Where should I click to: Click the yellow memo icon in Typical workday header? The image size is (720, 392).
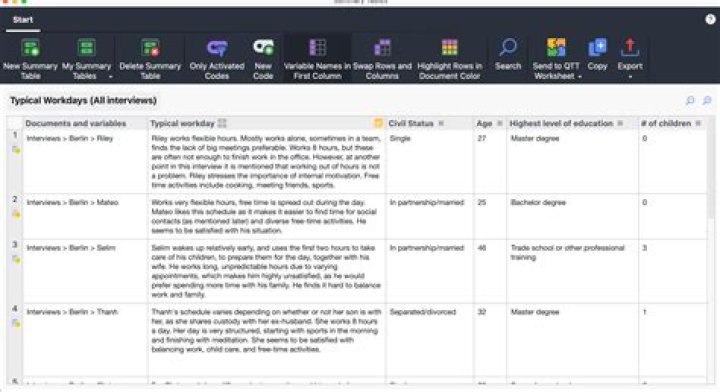(x=378, y=123)
